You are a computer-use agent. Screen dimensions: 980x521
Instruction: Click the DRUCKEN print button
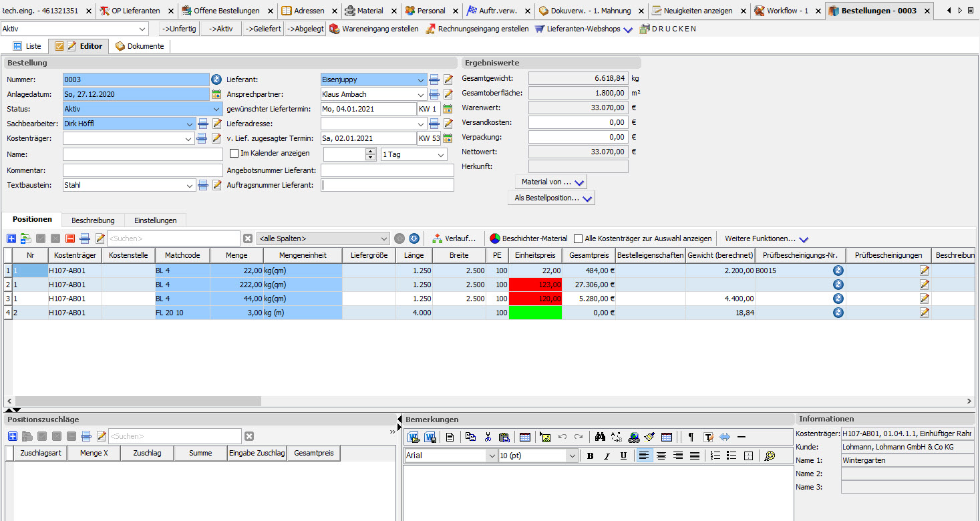pos(667,29)
